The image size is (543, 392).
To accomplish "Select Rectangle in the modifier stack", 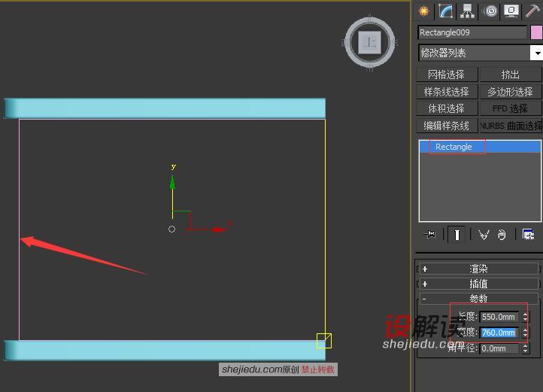I will 480,147.
